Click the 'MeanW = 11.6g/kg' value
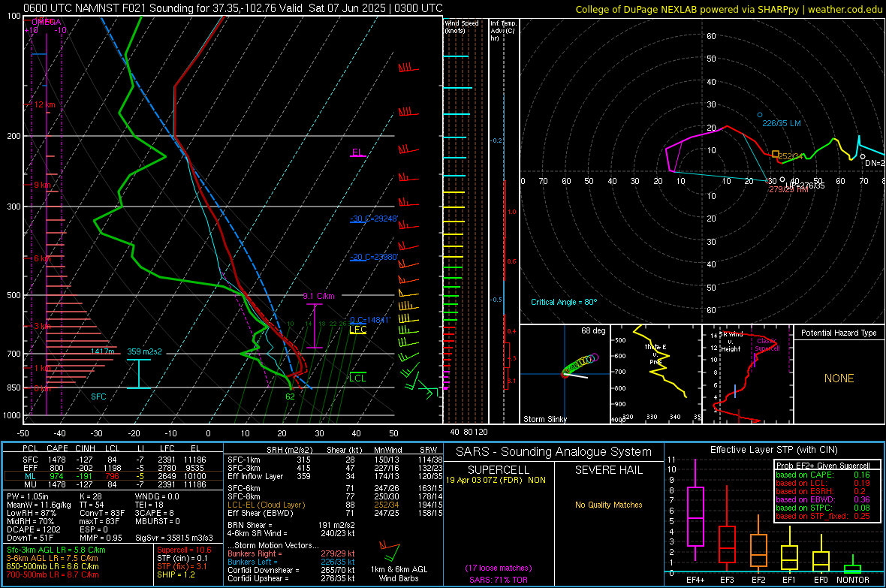 click(39, 505)
